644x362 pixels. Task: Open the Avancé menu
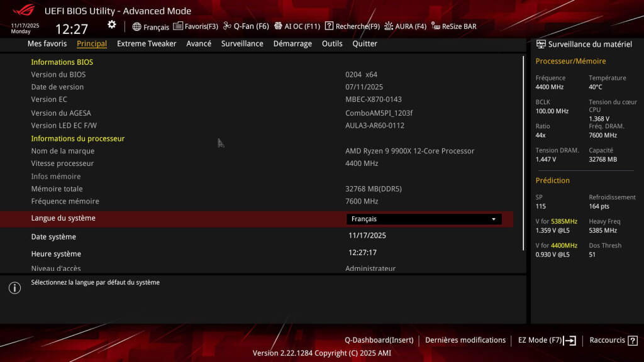(198, 43)
